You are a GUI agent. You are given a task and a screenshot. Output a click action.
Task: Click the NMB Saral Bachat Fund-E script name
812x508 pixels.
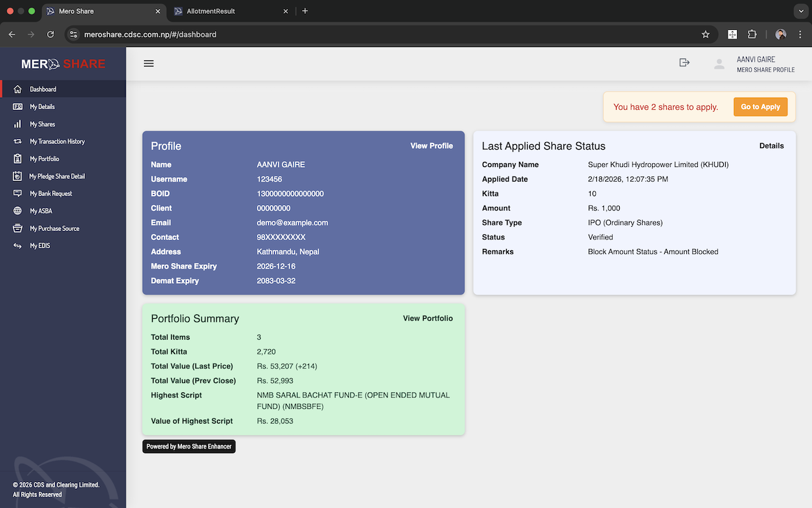point(353,401)
